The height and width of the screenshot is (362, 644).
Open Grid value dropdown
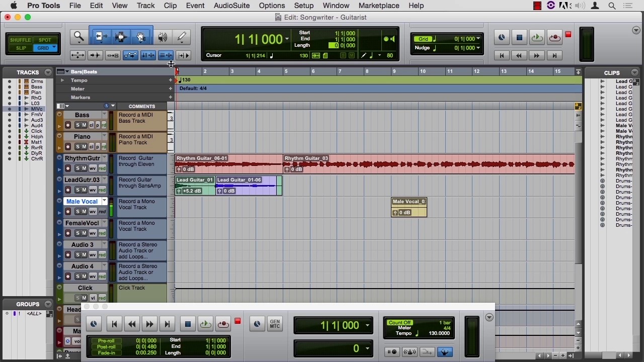tap(478, 39)
